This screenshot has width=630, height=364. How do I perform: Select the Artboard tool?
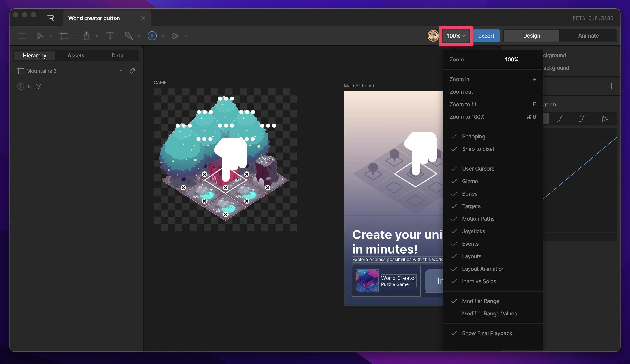64,36
